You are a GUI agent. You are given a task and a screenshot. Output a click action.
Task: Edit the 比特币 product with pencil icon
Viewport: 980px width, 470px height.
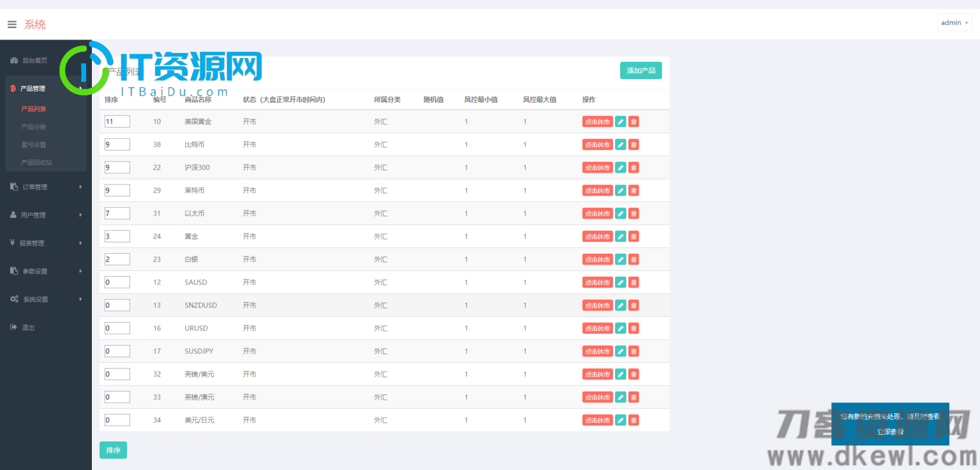[x=620, y=145]
